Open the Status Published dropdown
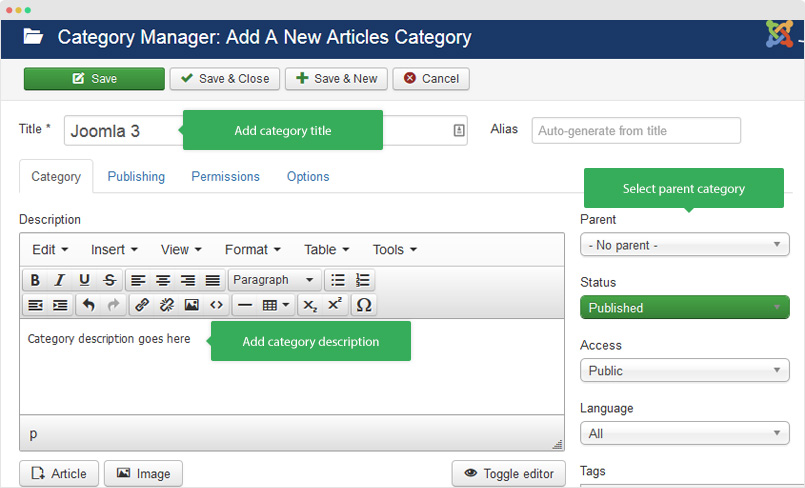 684,307
